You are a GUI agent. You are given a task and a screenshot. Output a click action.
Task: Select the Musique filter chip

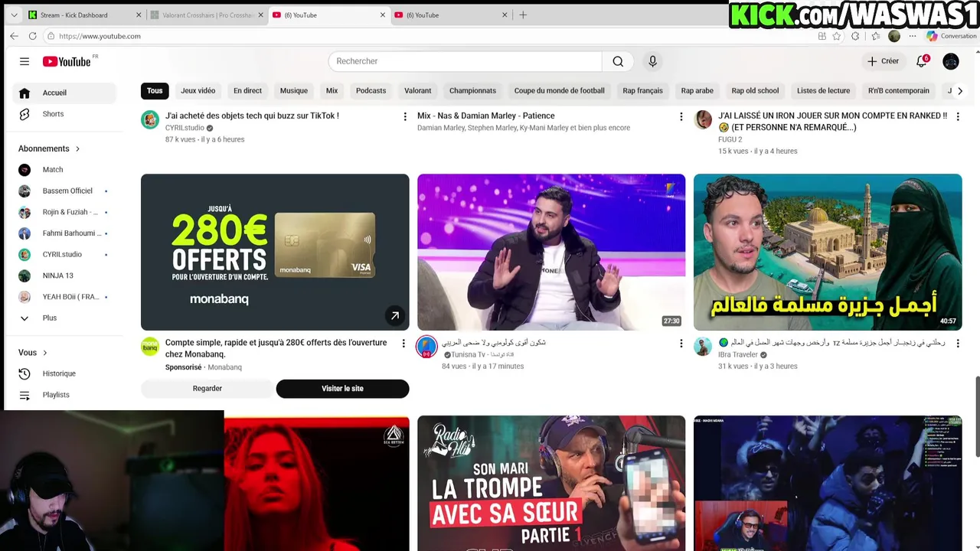click(x=293, y=91)
